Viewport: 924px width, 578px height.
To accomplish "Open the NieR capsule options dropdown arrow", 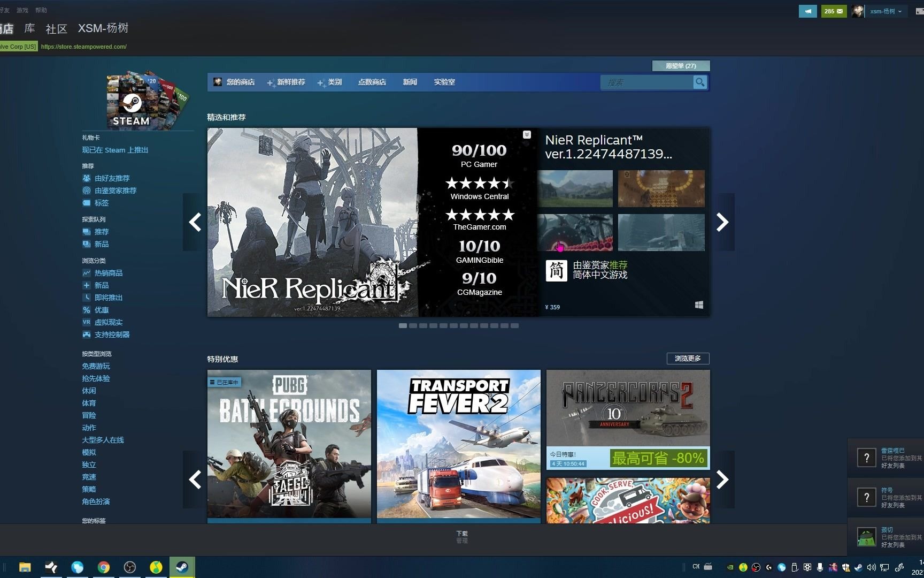I will coord(527,134).
